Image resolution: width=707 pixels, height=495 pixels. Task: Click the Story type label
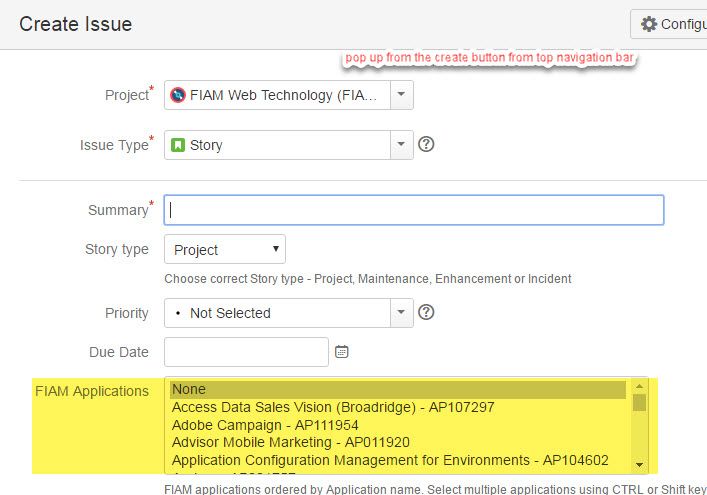coord(117,249)
